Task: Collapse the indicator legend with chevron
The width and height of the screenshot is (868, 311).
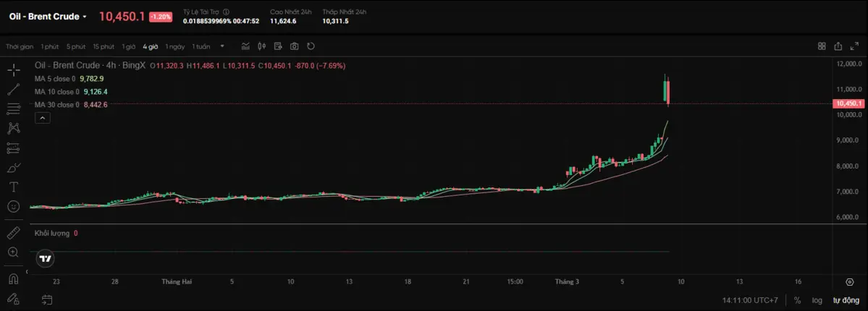Action: click(42, 117)
